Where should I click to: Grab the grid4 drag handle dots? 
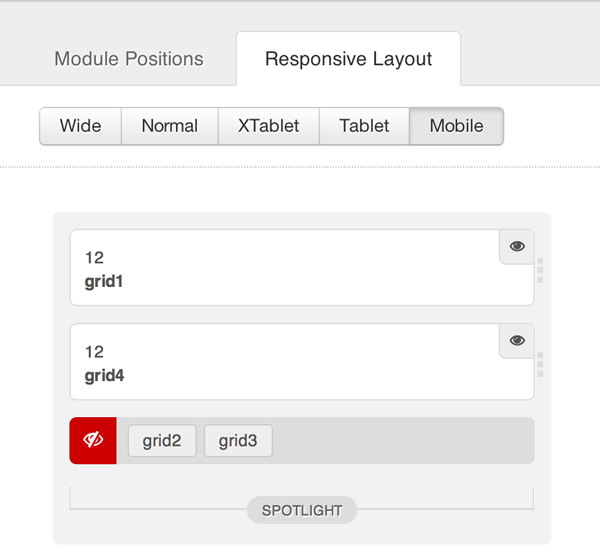point(540,364)
